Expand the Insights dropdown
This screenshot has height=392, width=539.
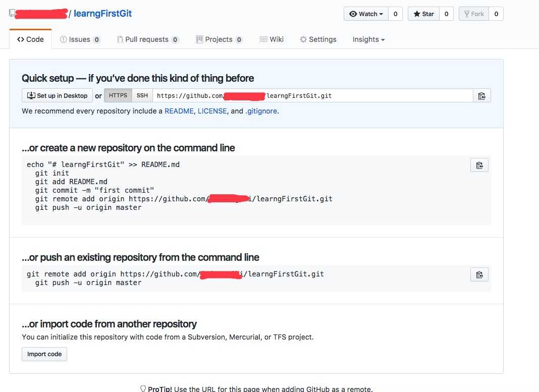tap(368, 39)
